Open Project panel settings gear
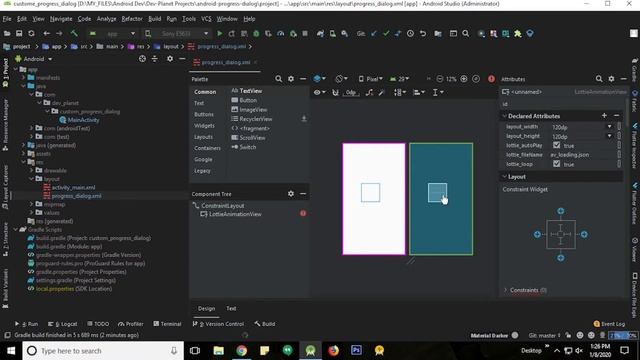 coord(170,59)
